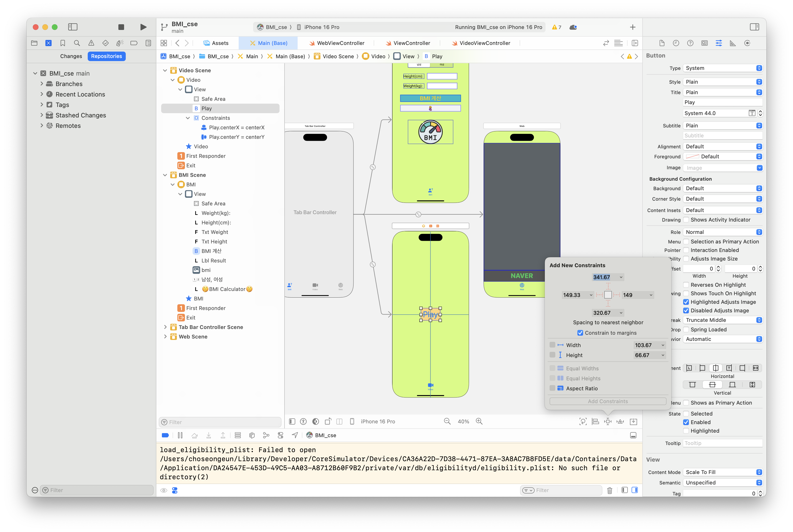Click the Add Constraints button
The height and width of the screenshot is (532, 793).
tap(608, 401)
